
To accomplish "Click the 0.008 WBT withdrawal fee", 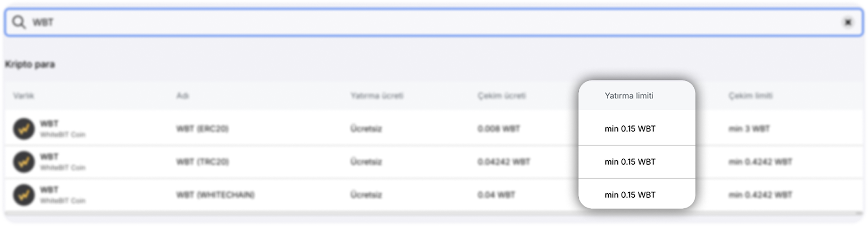I will (499, 129).
